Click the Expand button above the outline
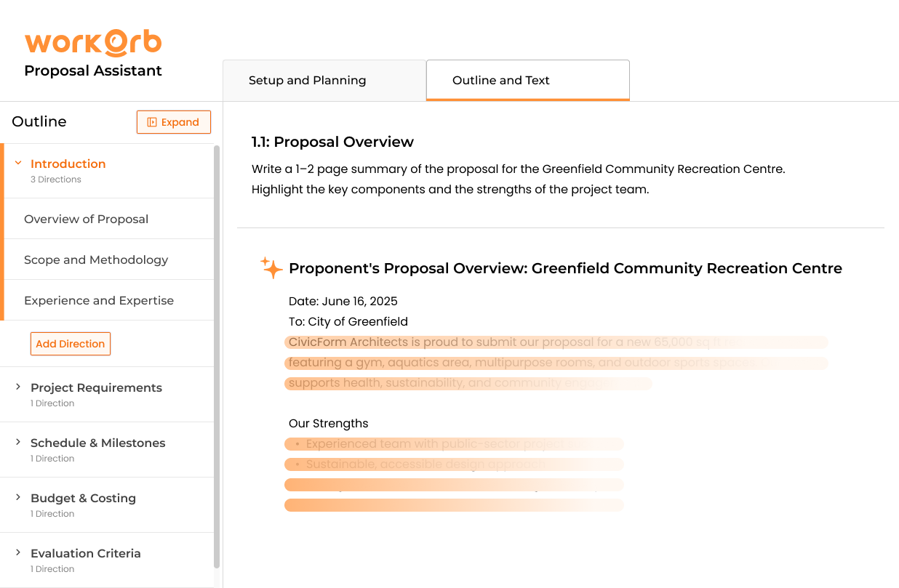 [x=174, y=121]
